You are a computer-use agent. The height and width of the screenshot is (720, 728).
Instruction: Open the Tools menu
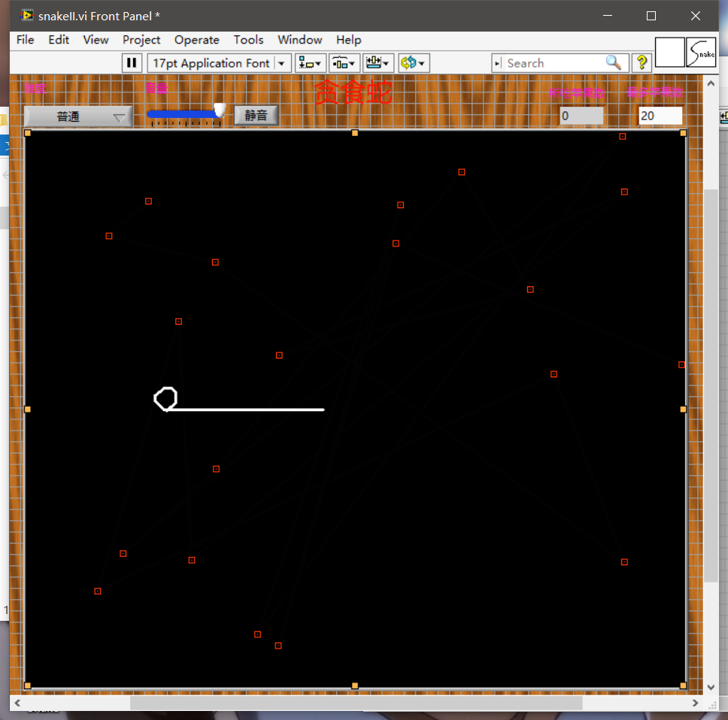[248, 40]
